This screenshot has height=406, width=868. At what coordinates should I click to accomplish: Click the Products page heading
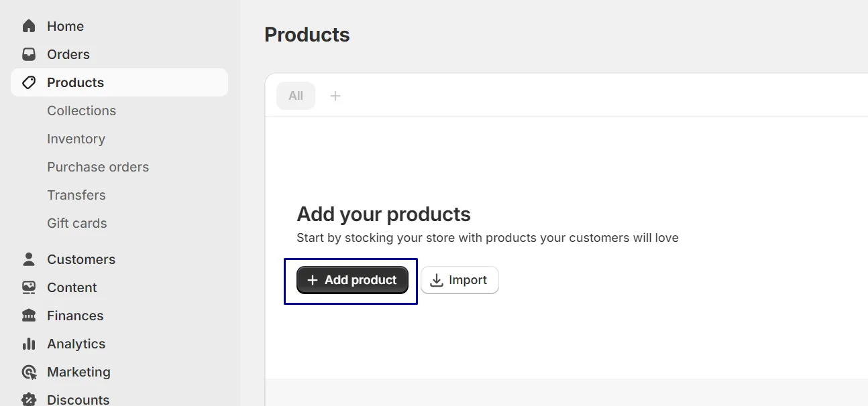coord(307,35)
